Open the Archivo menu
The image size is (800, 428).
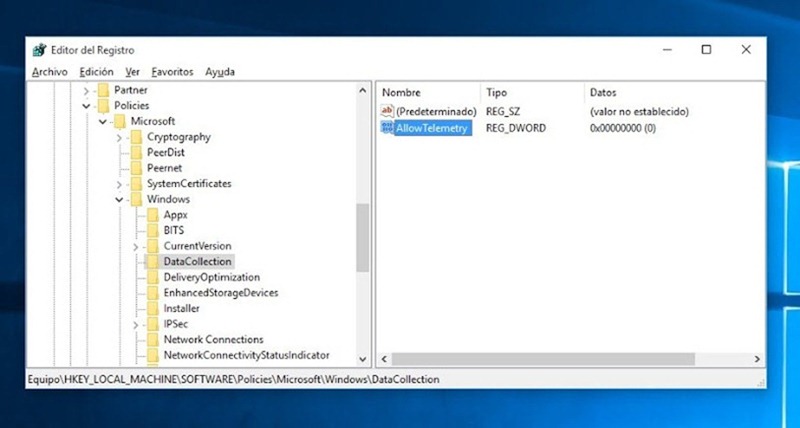[49, 72]
